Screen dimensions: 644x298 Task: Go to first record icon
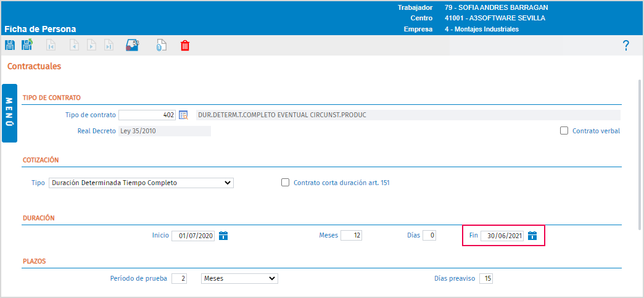pos(51,45)
